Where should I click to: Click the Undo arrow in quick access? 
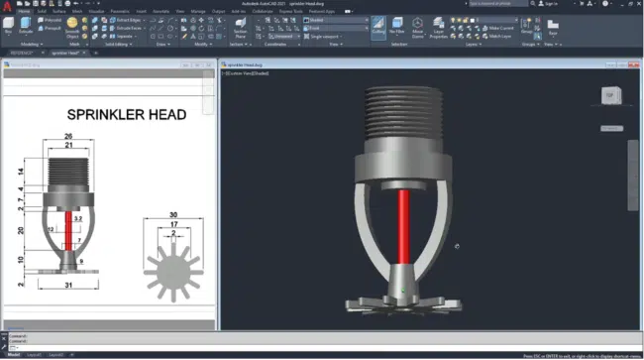[76, 3]
